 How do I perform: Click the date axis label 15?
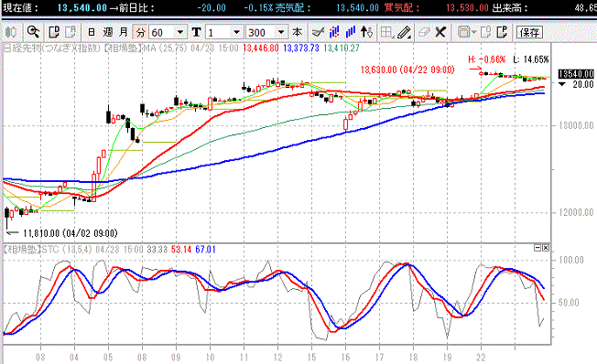(311, 358)
